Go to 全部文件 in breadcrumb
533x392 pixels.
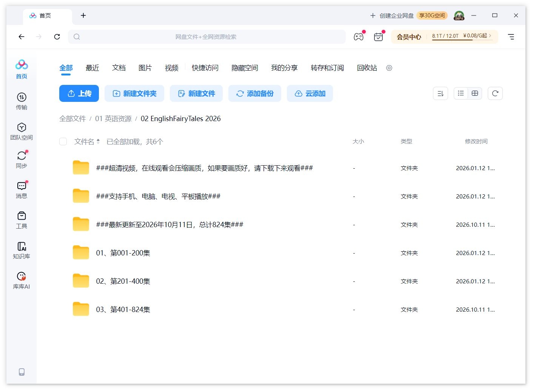(72, 119)
